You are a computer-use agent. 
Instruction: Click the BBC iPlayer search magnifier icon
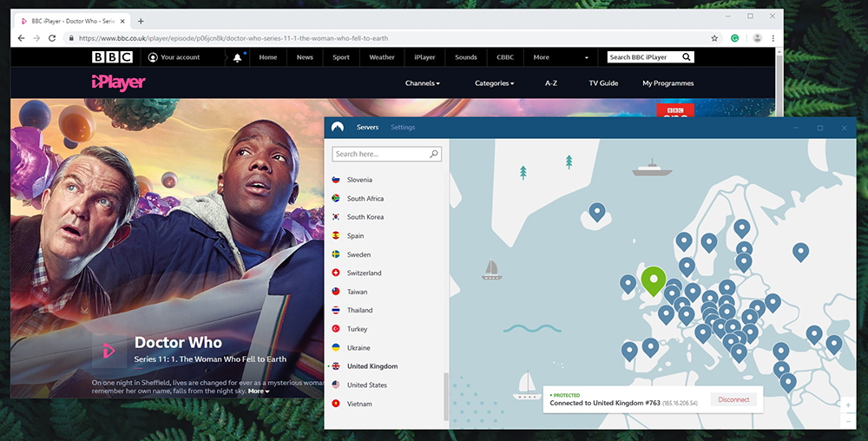[x=686, y=57]
